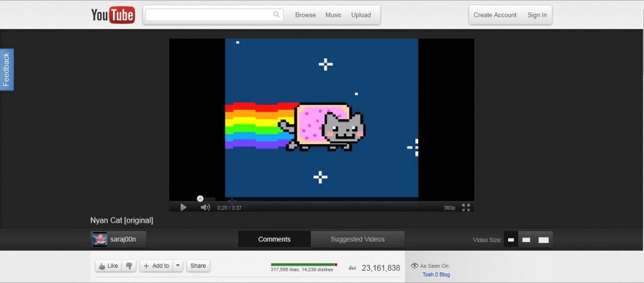This screenshot has width=644, height=283.
Task: Switch to the Comments tab
Action: [x=274, y=239]
